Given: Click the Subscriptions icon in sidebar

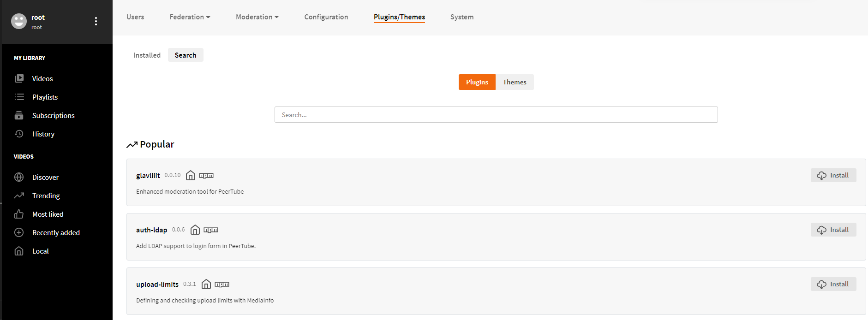Looking at the screenshot, I should [19, 115].
